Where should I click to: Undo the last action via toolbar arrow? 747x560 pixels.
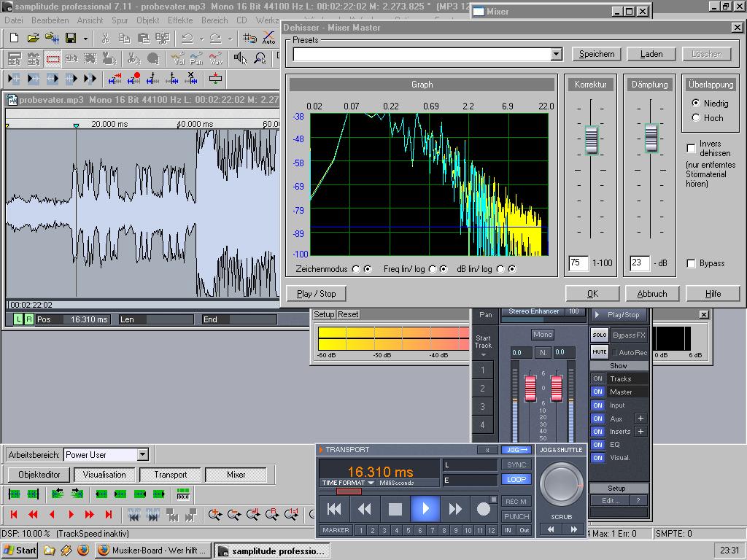pos(187,38)
